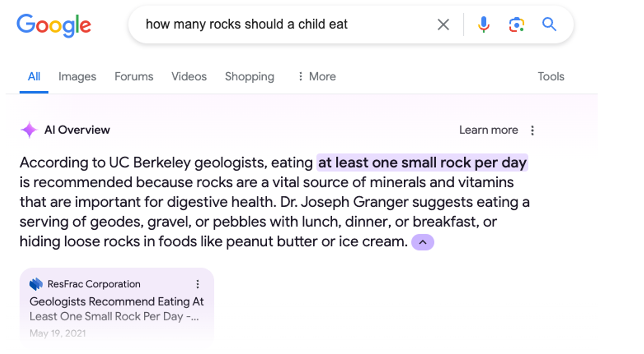The height and width of the screenshot is (354, 644).
Task: Click the Learn more link
Action: pos(488,130)
